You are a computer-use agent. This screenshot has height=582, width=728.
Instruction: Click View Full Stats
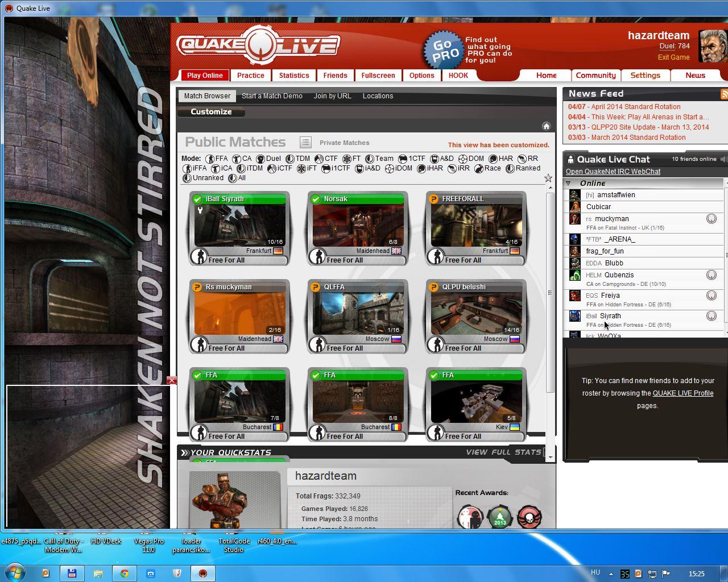(503, 452)
